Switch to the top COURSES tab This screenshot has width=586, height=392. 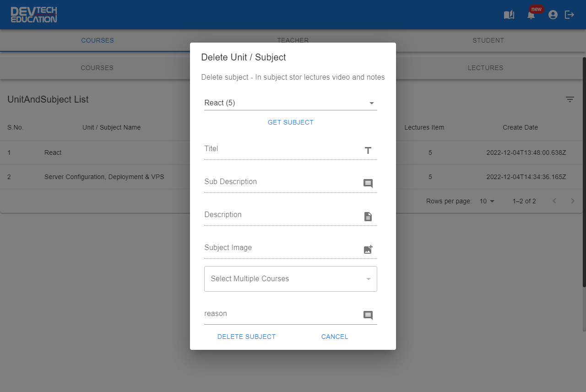pyautogui.click(x=98, y=40)
